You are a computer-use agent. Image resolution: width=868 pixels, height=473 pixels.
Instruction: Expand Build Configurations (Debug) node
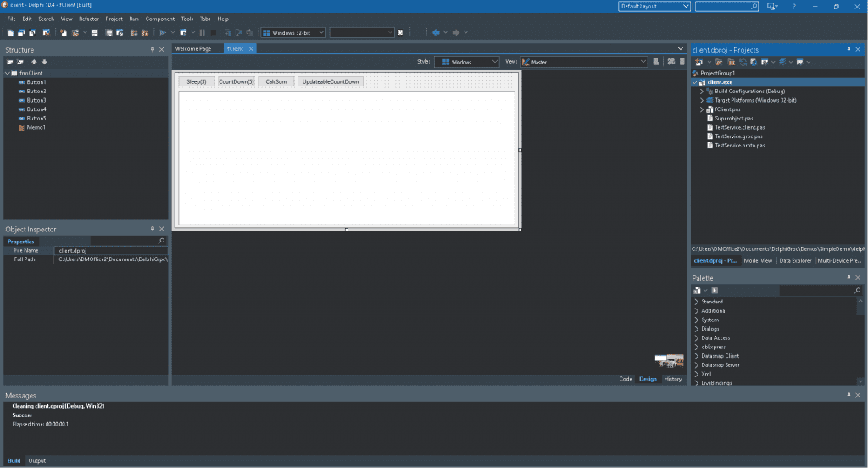701,92
